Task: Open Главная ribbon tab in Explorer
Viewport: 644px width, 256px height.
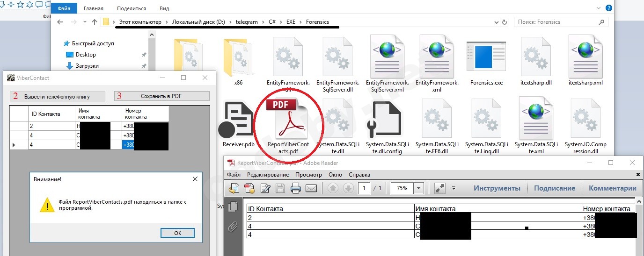Action: (x=94, y=8)
